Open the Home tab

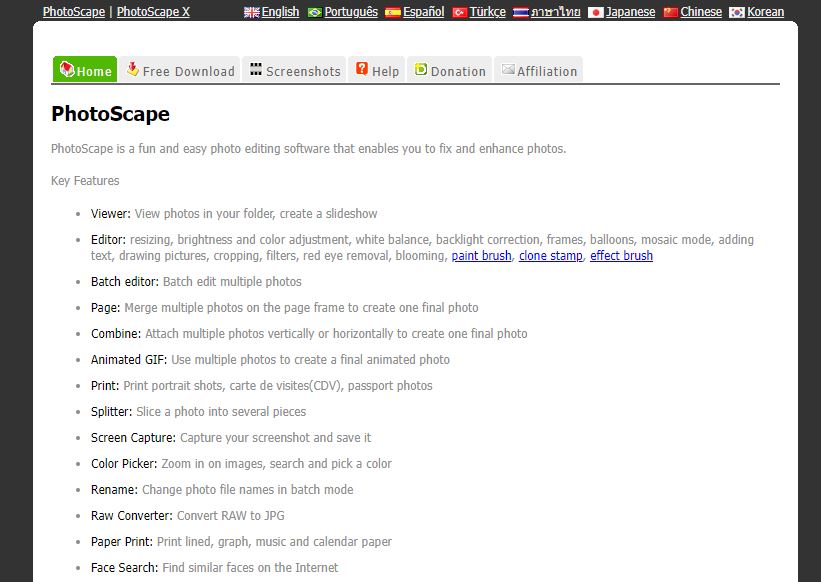[85, 70]
